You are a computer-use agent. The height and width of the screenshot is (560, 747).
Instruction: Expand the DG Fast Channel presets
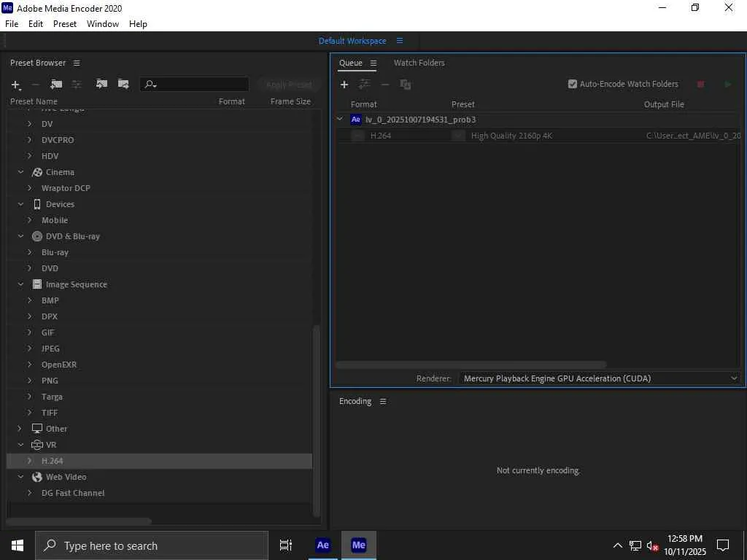[x=29, y=493]
